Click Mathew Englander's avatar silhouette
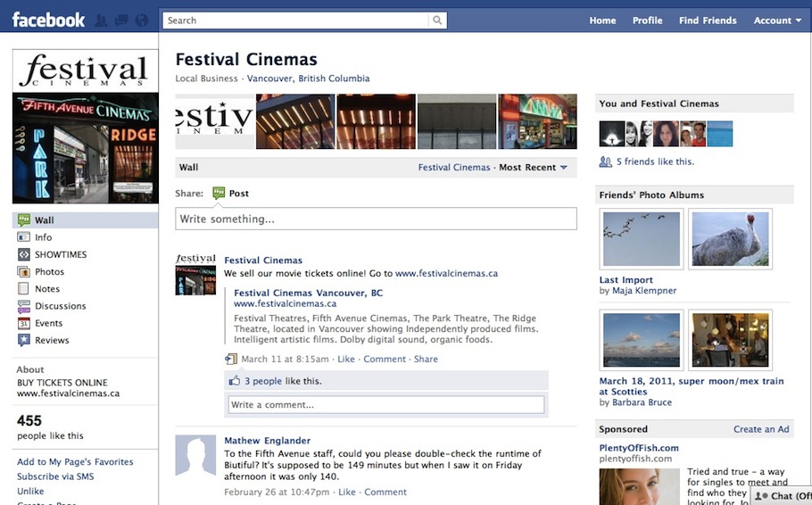Screen dimensions: 812x505 click(x=195, y=455)
